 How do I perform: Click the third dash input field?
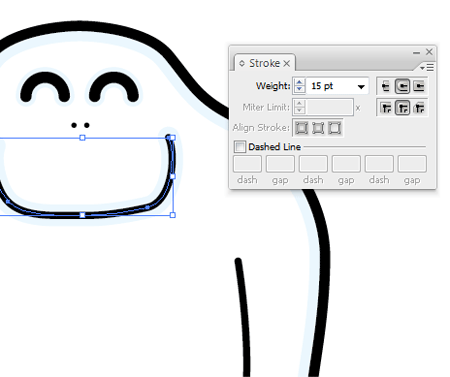379,164
